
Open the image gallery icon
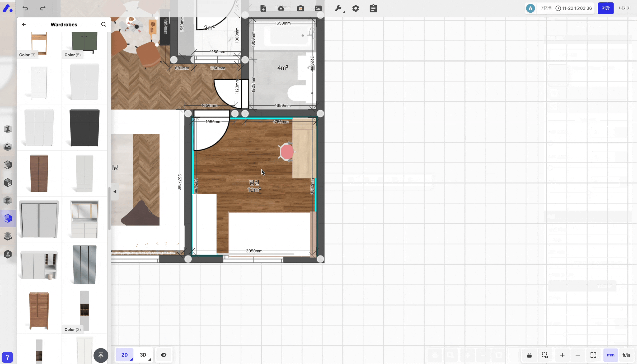[x=318, y=8]
